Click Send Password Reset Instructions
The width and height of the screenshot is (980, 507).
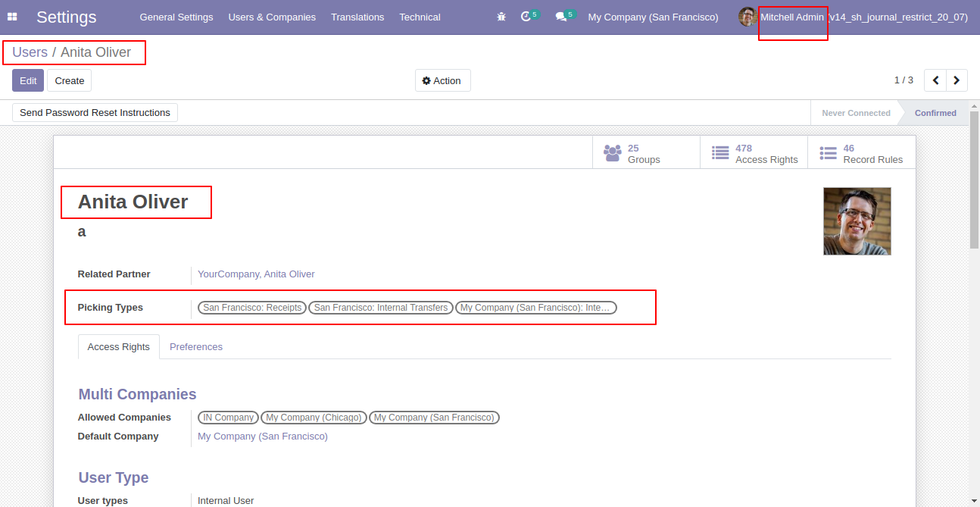click(95, 112)
